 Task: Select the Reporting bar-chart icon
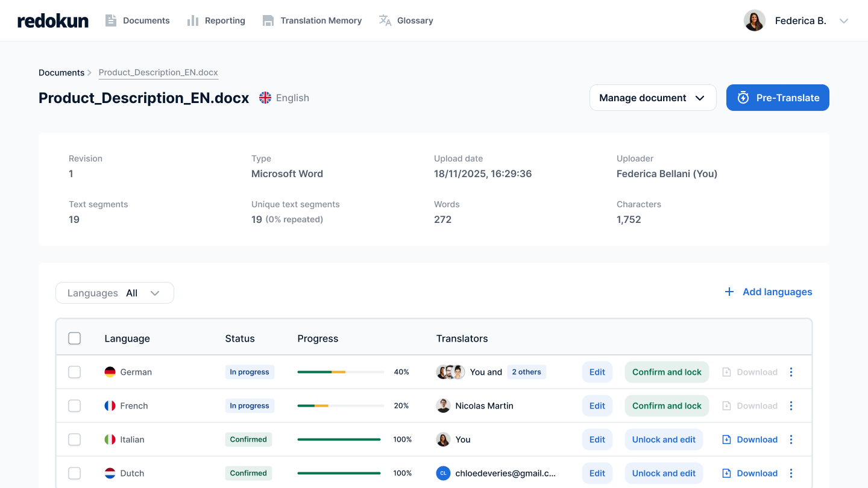click(x=193, y=20)
